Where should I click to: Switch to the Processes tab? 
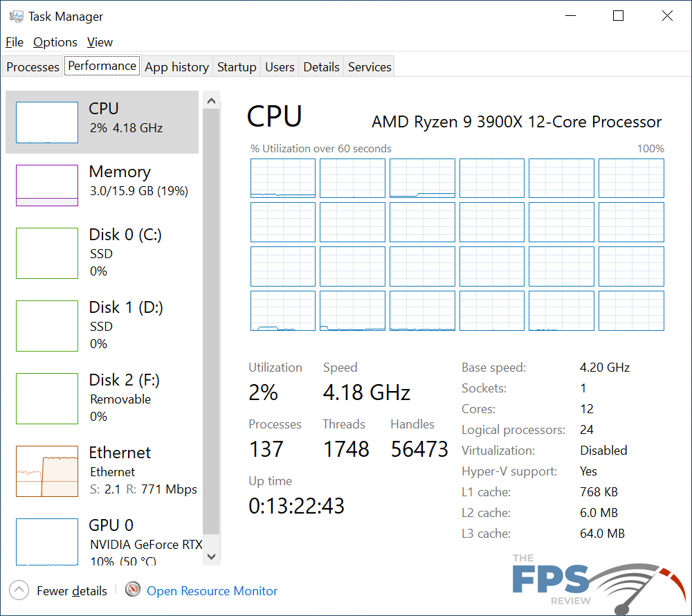(33, 66)
